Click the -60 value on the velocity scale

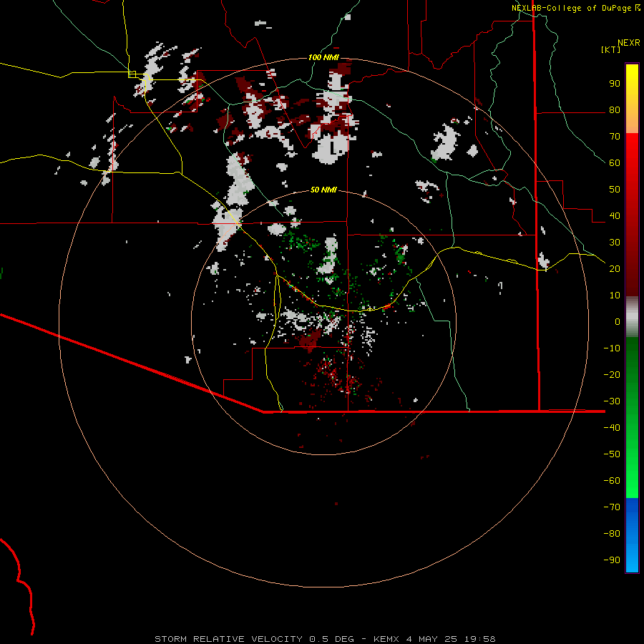(x=612, y=481)
